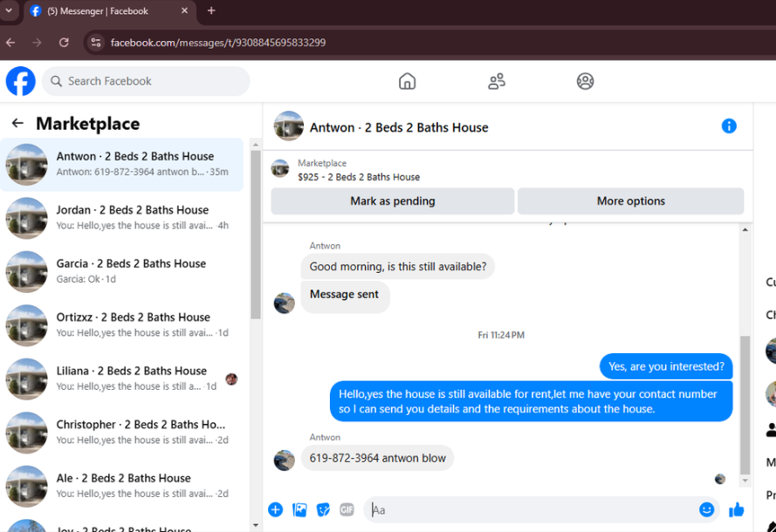Click conversation list scroll up arrow
This screenshot has height=532, width=776.
256,145
